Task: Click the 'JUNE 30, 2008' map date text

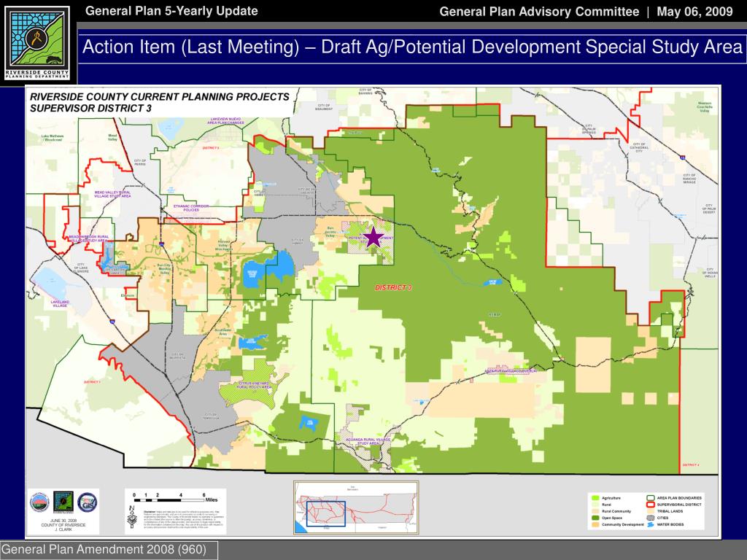Action: [x=63, y=521]
